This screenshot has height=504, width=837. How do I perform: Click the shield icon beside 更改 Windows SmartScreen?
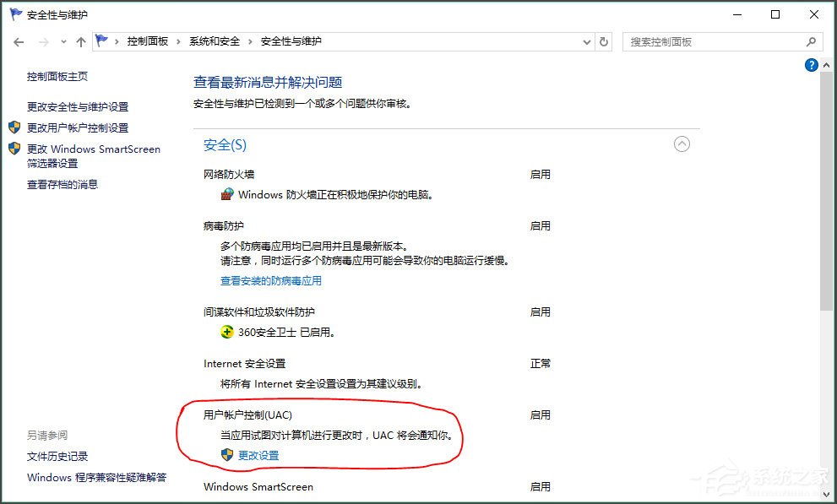click(14, 149)
